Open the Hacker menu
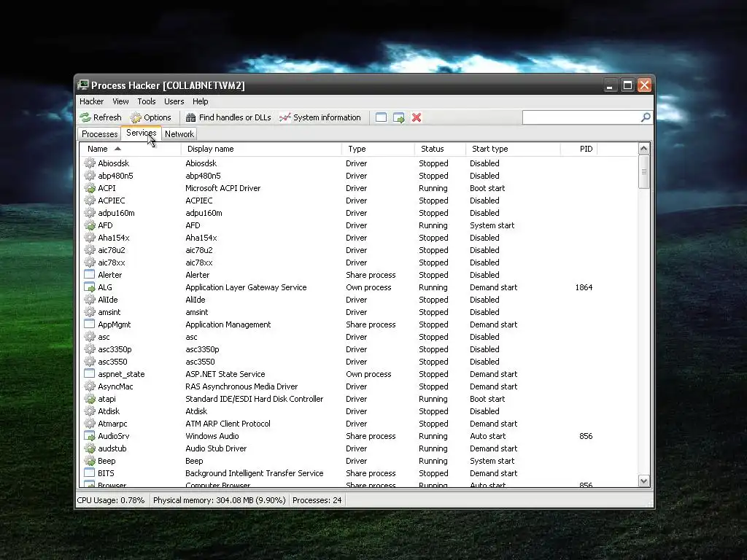Screen dimensions: 747x560 coord(91,101)
